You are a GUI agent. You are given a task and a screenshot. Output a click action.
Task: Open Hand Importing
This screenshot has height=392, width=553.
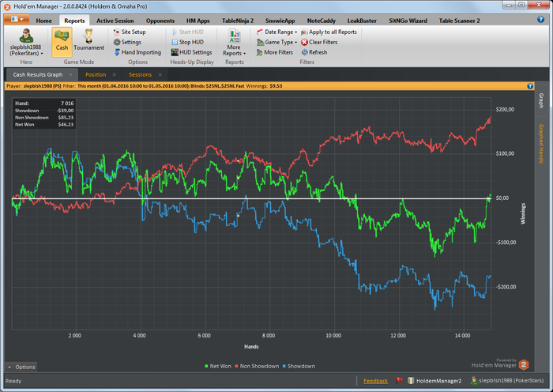pyautogui.click(x=137, y=52)
